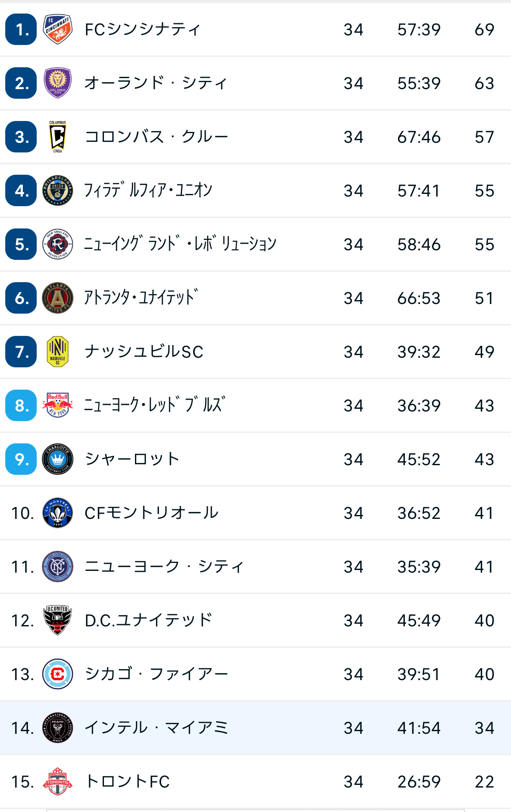Screen dimensions: 511x812
Task: Tap the Nashville SC yellow badge
Action: tap(58, 352)
